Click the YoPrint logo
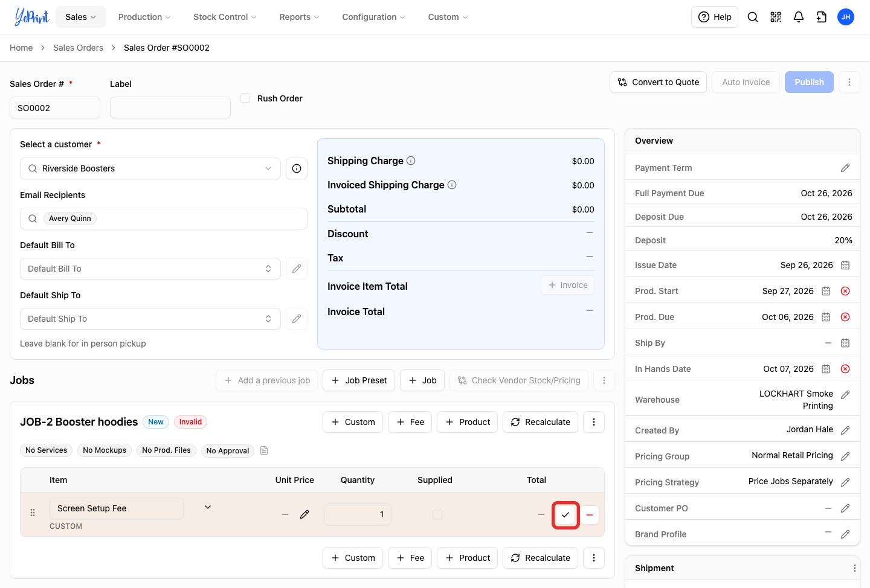870x588 pixels. [x=31, y=17]
